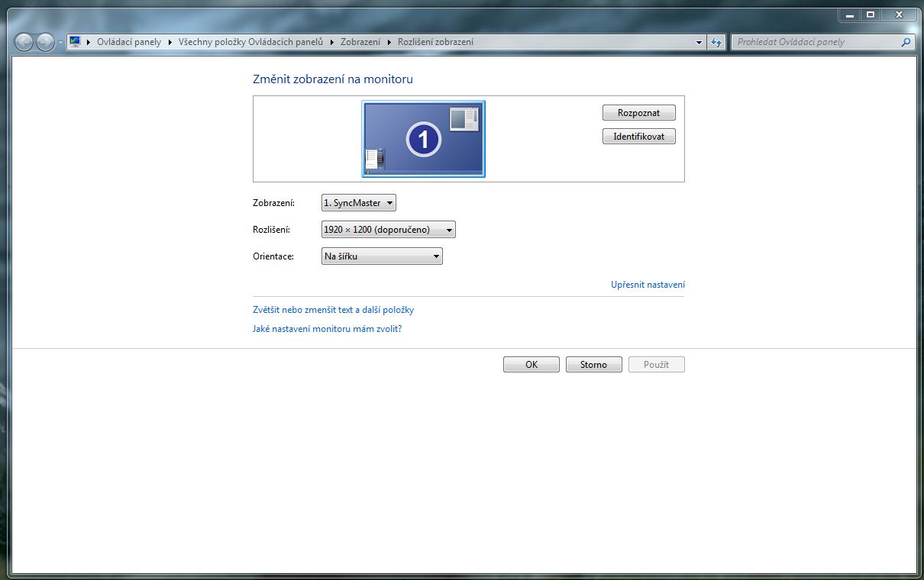Navigate to 'Zobrazení' breadcrumb item

360,42
